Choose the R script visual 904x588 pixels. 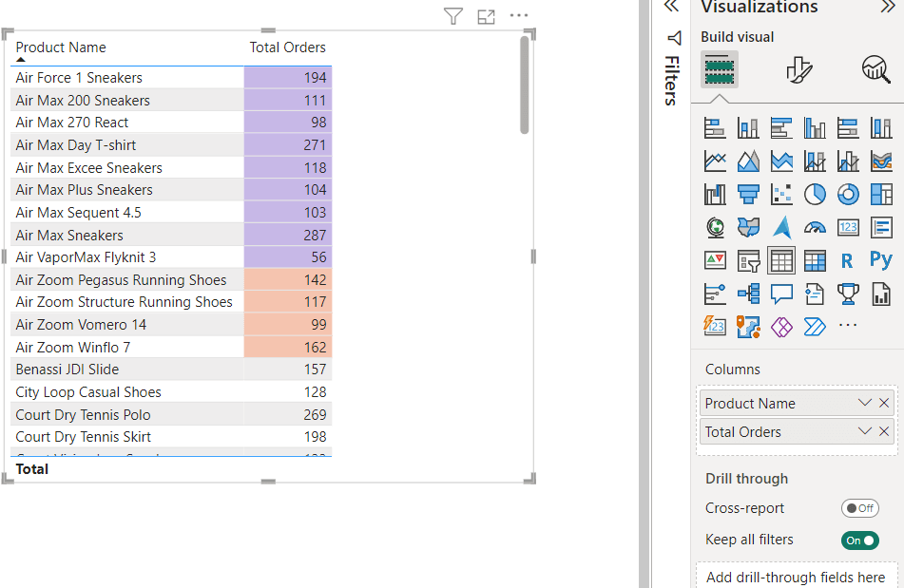click(847, 261)
